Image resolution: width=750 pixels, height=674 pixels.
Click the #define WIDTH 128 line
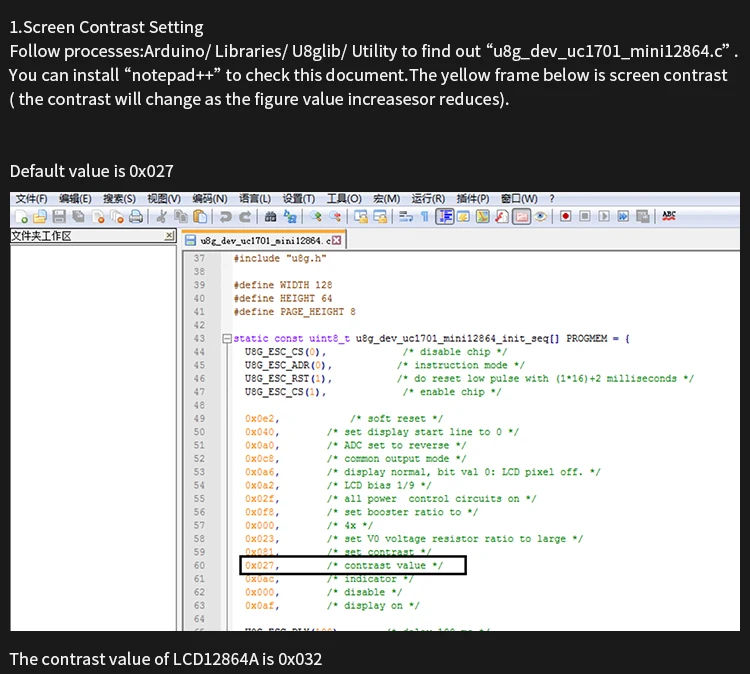coord(283,285)
